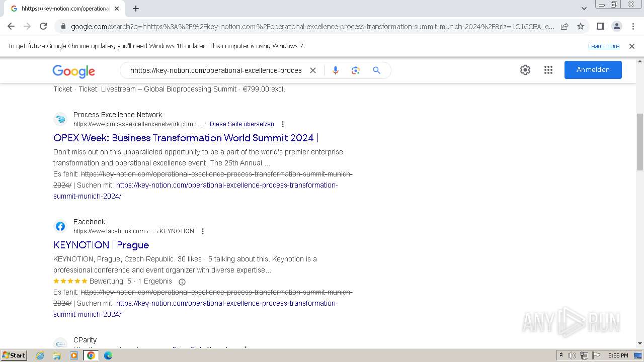Bookmark this page with the star icon
This screenshot has height=362, width=644.
coord(581,26)
